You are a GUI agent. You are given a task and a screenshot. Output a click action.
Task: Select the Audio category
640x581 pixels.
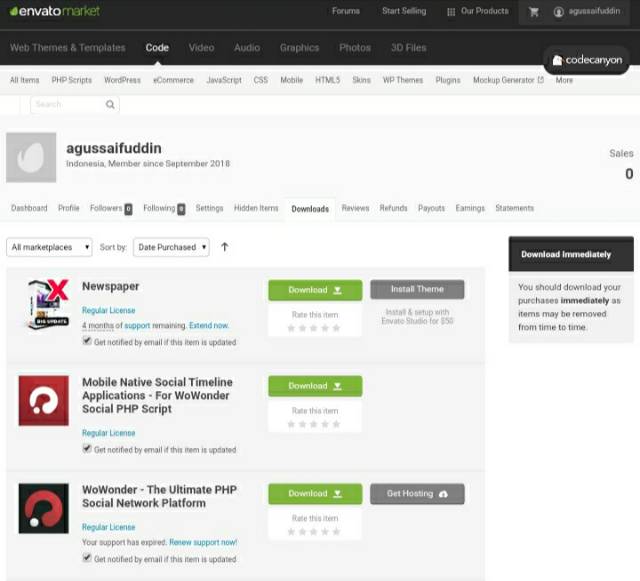(247, 48)
